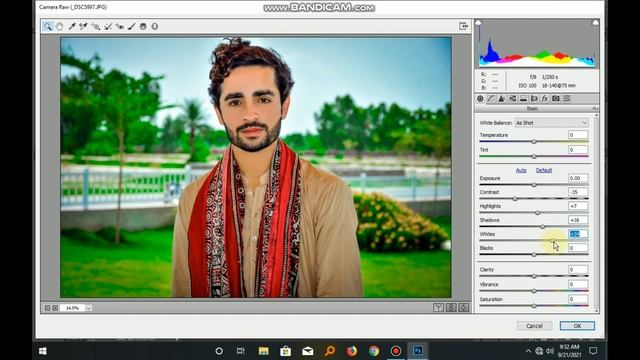
Task: Click the Saturation value field
Action: pyautogui.click(x=578, y=299)
